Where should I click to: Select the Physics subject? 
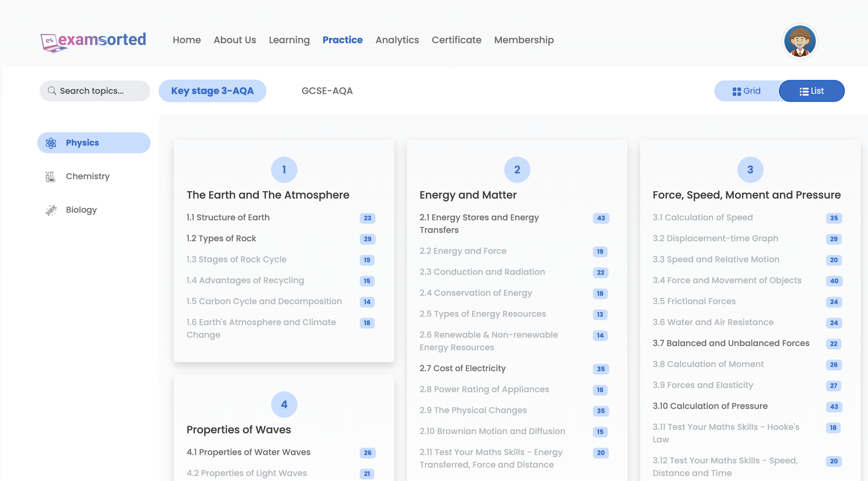coord(94,143)
